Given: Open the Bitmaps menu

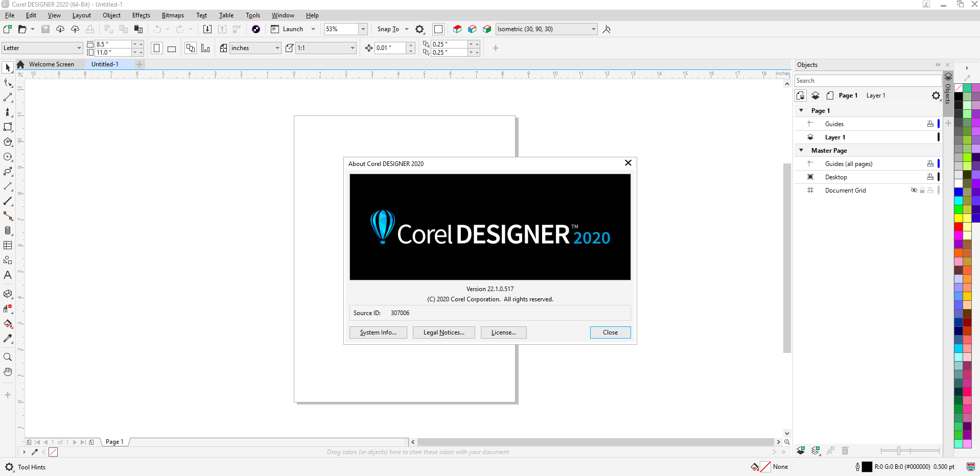Looking at the screenshot, I should click(173, 15).
